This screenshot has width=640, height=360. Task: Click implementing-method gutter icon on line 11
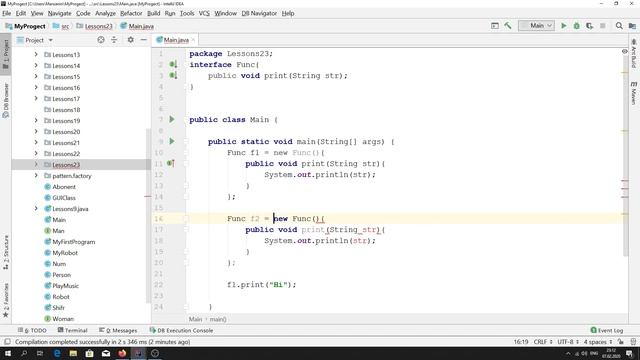(x=171, y=163)
